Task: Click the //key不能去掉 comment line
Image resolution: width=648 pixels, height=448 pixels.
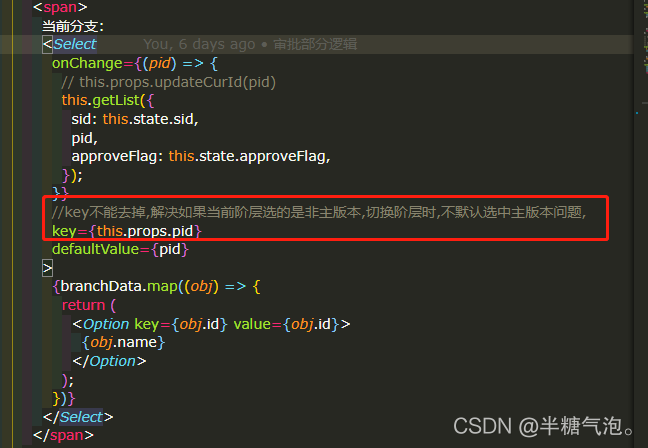Action: (319, 212)
